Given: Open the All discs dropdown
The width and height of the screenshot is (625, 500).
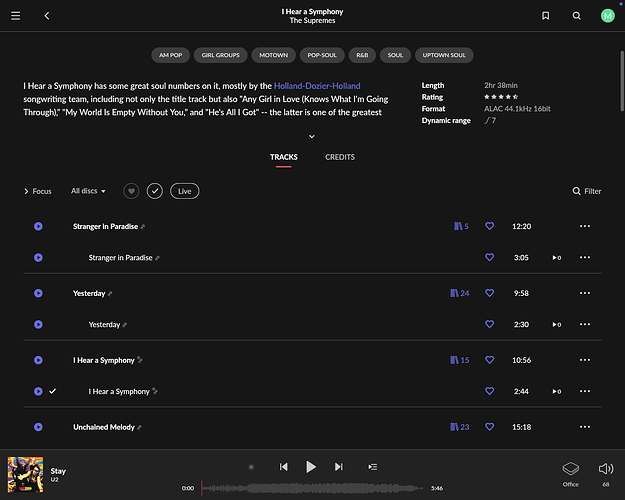Looking at the screenshot, I should [x=88, y=191].
